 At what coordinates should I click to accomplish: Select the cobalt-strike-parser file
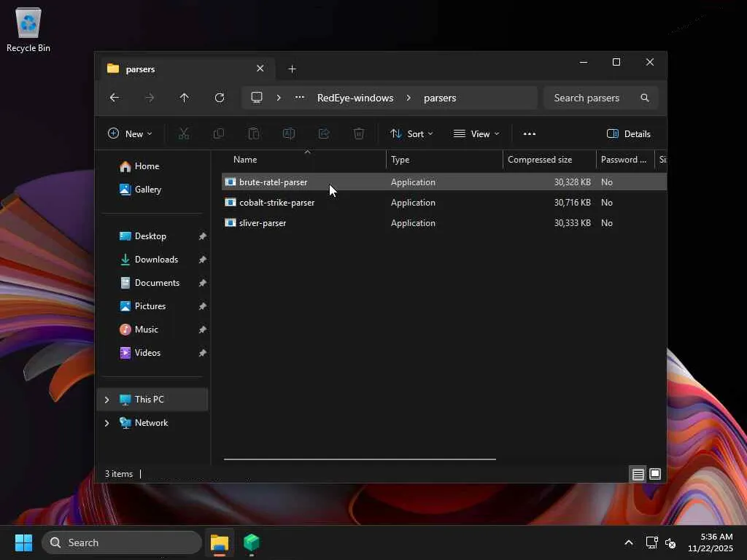coord(444,203)
